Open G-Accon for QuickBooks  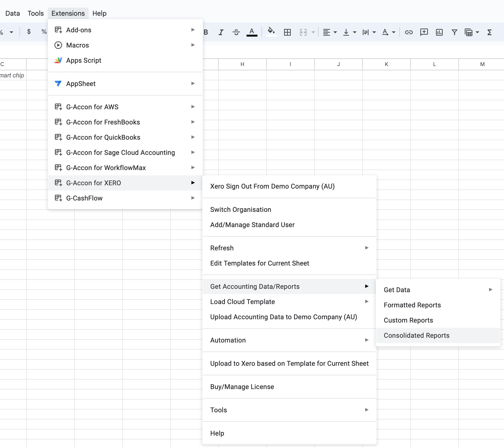point(125,138)
